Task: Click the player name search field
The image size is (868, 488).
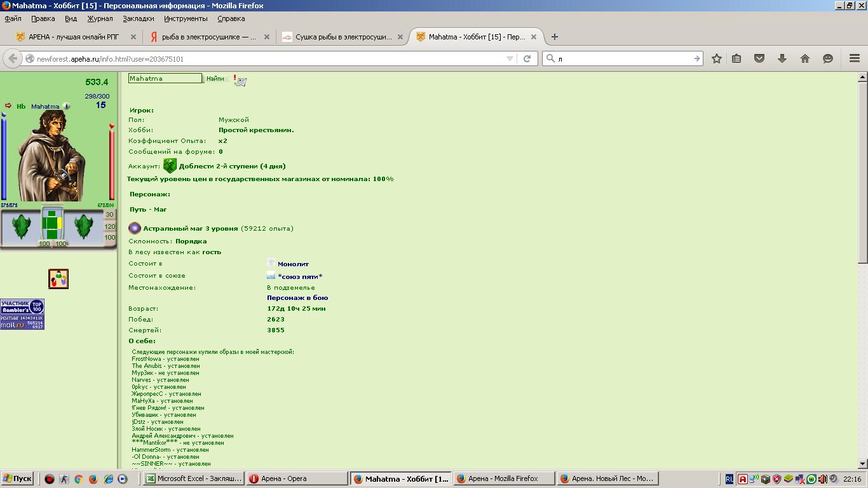Action: pos(165,79)
